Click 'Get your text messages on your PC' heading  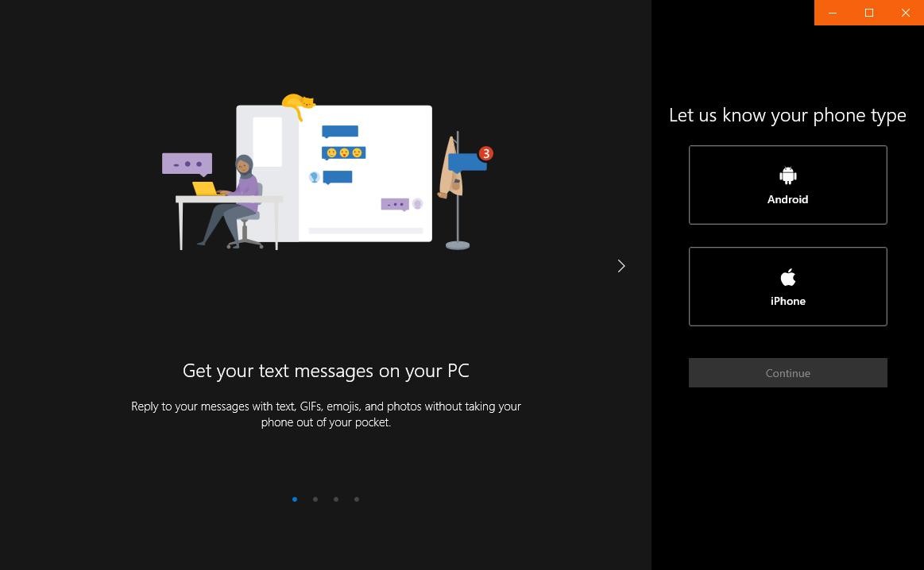326,371
